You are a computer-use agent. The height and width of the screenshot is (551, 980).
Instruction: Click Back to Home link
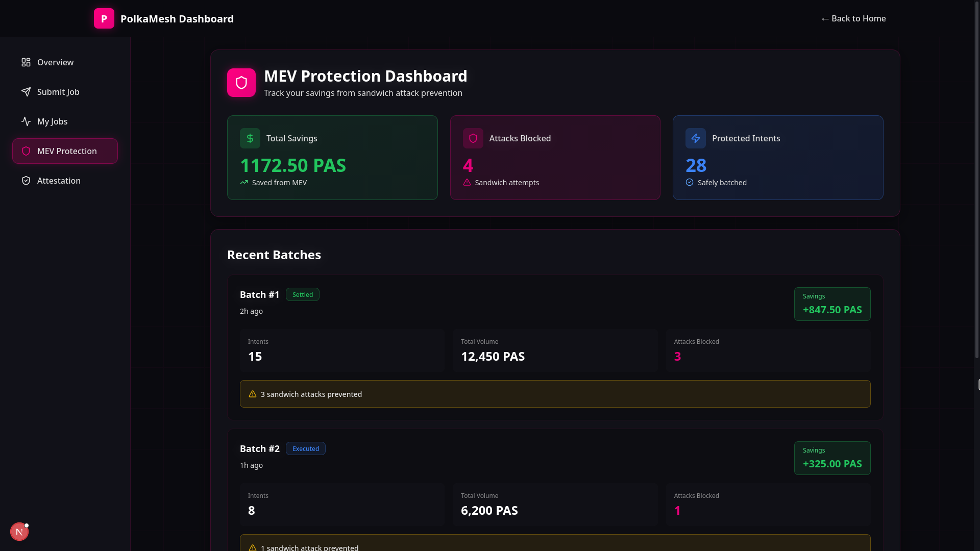853,18
